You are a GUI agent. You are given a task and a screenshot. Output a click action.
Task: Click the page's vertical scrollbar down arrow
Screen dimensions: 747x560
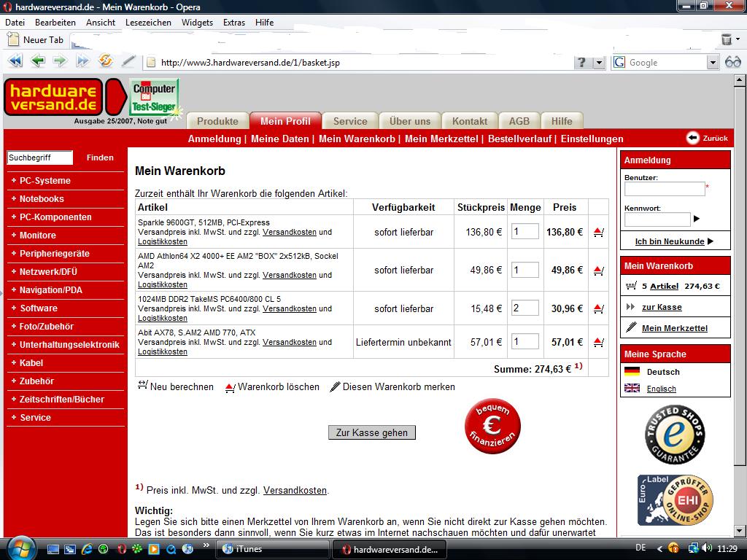(x=739, y=530)
